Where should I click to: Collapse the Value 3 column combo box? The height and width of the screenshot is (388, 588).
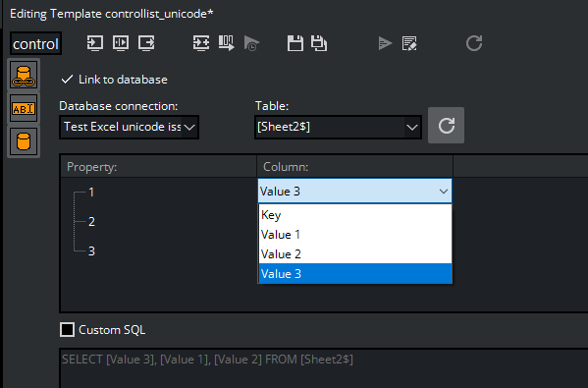tap(354, 192)
